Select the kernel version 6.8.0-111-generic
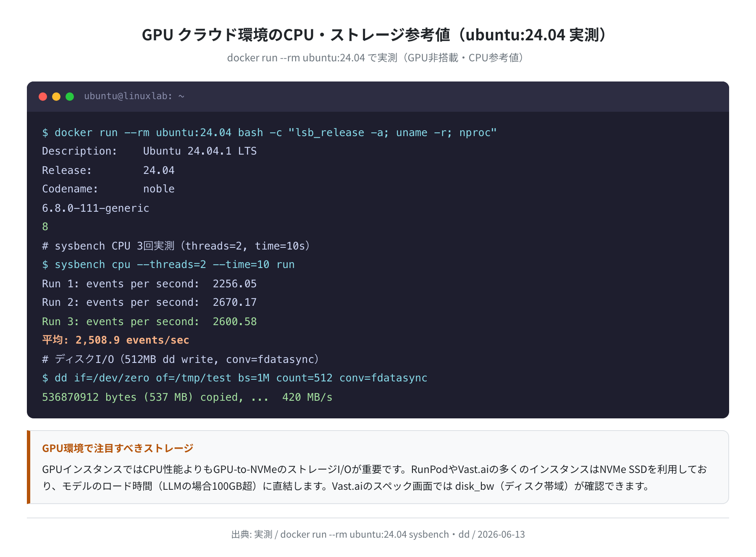Image resolution: width=756 pixels, height=557 pixels. (95, 208)
